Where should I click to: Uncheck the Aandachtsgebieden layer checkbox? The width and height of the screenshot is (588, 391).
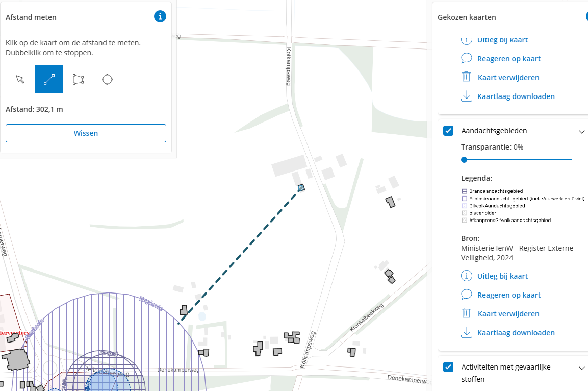448,131
